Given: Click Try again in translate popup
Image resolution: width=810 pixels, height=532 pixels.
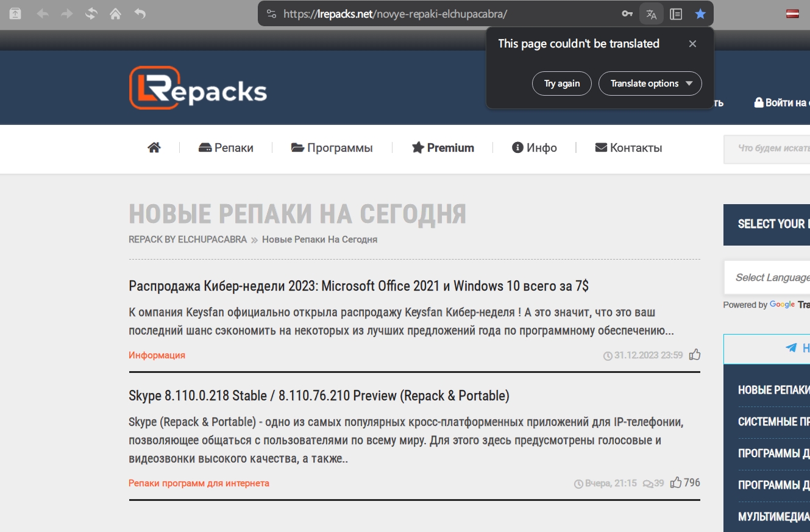Looking at the screenshot, I should 562,83.
